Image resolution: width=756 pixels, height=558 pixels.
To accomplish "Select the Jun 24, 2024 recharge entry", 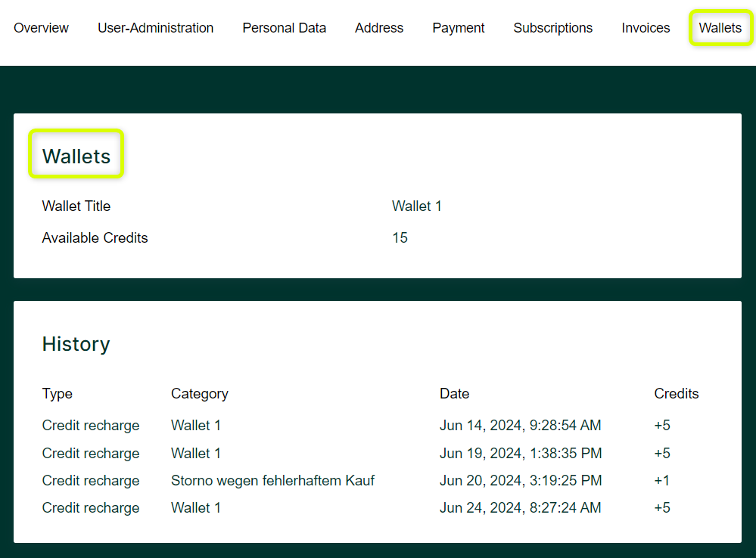I will coord(378,508).
